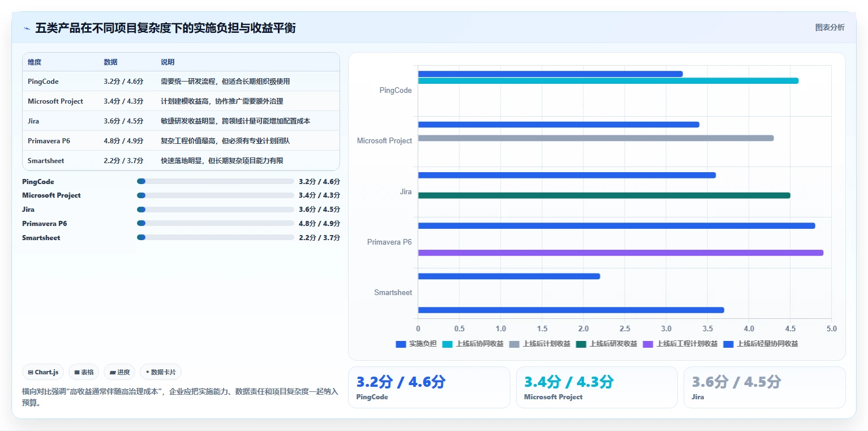Click 快速落地明显 description in the table
868x431 pixels.
pyautogui.click(x=222, y=161)
